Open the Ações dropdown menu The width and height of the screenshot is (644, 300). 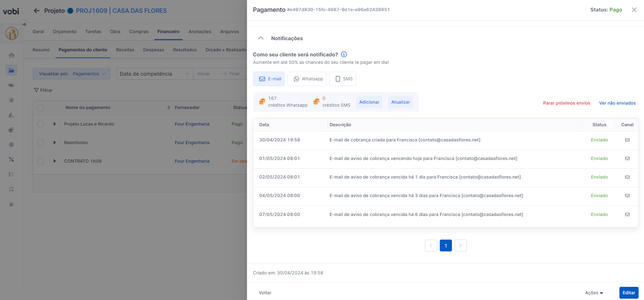594,293
